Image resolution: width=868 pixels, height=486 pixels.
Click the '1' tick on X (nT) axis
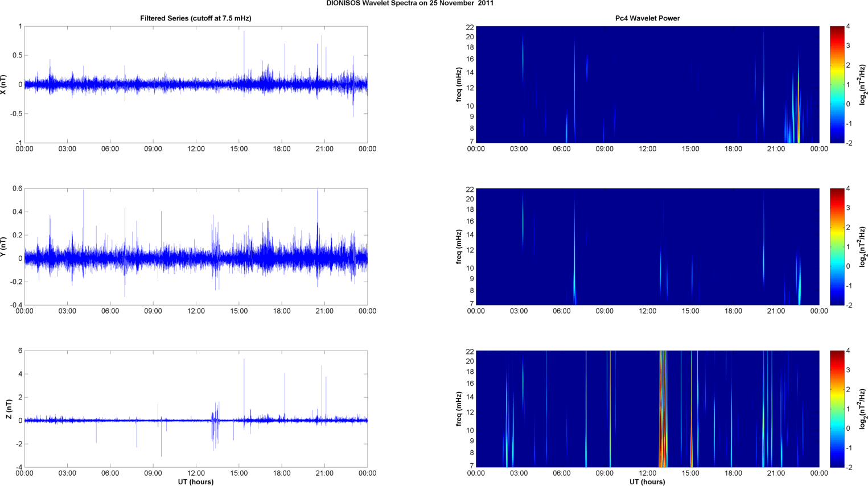click(x=20, y=26)
